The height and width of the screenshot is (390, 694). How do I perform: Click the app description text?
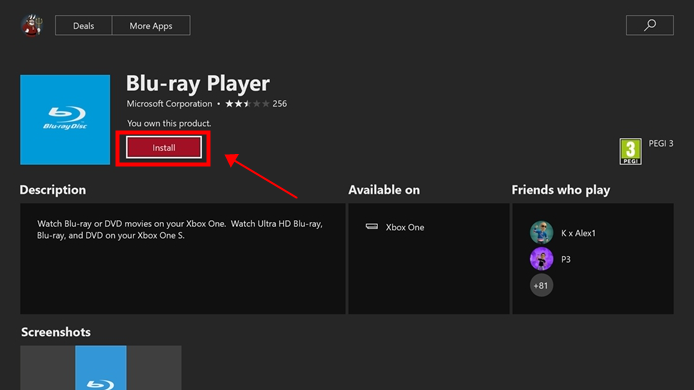click(x=180, y=230)
